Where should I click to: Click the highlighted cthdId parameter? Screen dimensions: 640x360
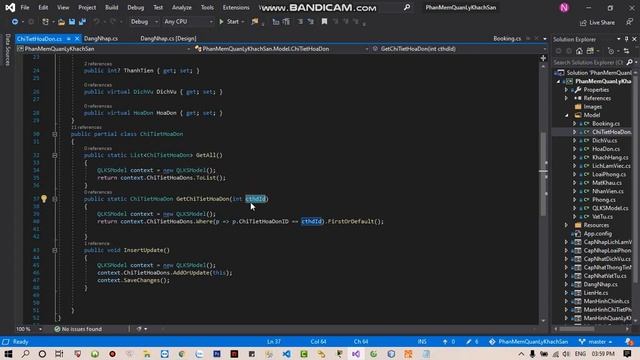(x=256, y=199)
